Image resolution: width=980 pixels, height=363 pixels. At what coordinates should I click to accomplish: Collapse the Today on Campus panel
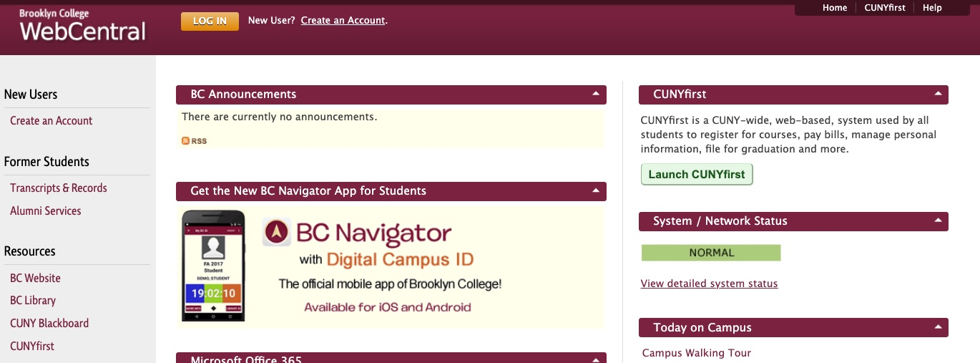click(938, 328)
